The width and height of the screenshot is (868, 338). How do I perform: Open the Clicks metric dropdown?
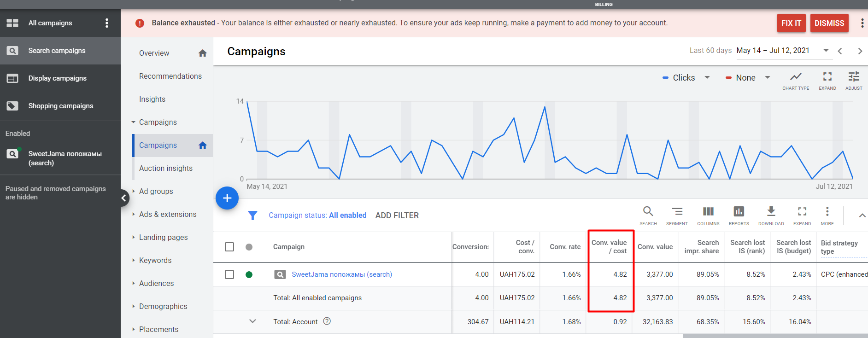tap(686, 78)
